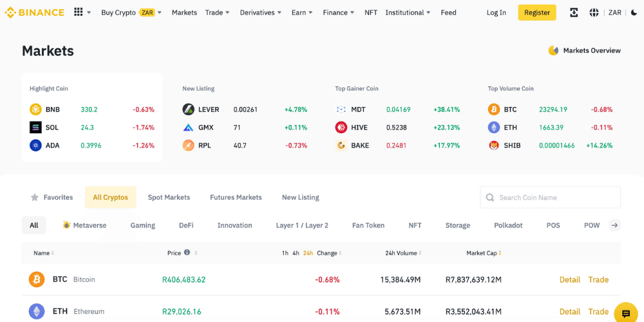Click the download app QR icon
644x322 pixels.
(574, 12)
